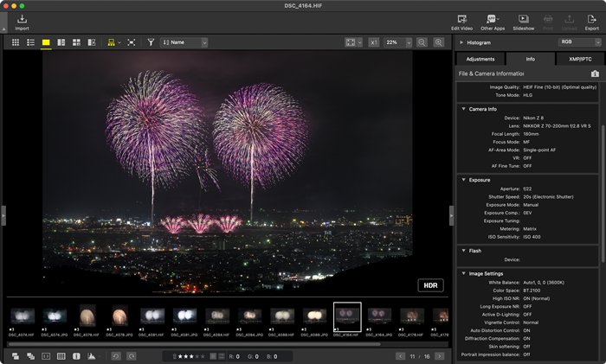The width and height of the screenshot is (606, 364).
Task: Click the zoom in magnifier
Action: click(439, 42)
